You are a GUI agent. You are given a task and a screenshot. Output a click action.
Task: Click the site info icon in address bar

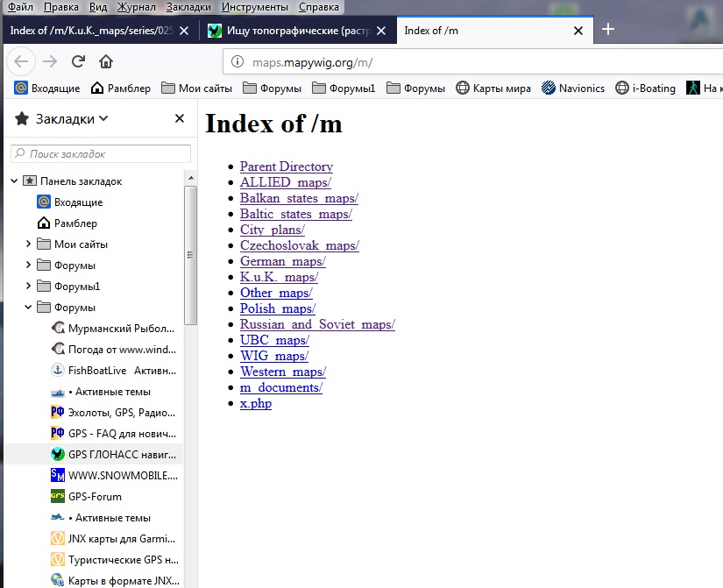[237, 62]
